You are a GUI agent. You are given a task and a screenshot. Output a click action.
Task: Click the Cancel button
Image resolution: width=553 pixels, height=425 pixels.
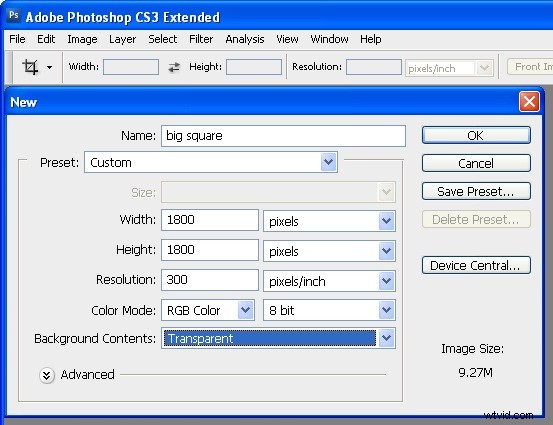476,163
